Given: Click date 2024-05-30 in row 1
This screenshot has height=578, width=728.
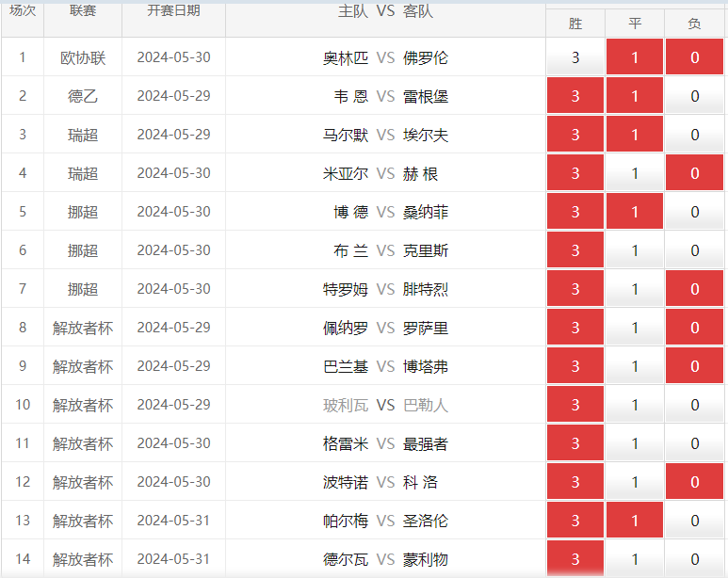Looking at the screenshot, I should 173,57.
